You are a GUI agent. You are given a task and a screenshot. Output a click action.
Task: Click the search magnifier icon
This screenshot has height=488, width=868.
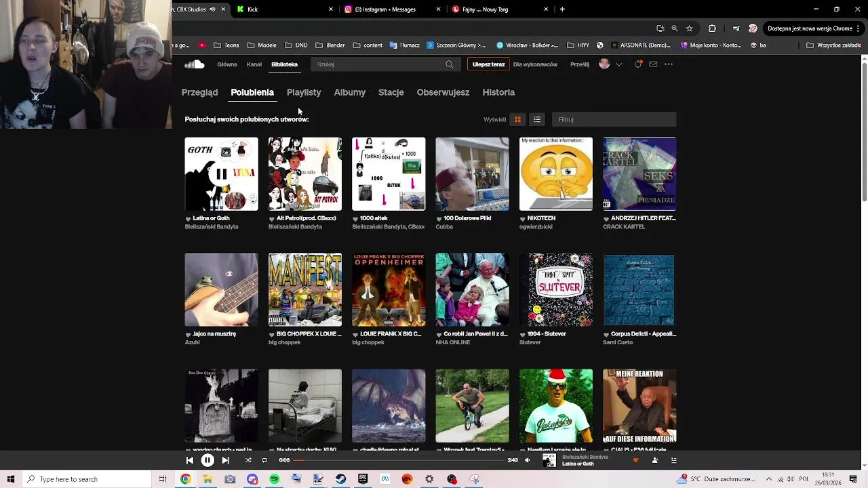450,64
